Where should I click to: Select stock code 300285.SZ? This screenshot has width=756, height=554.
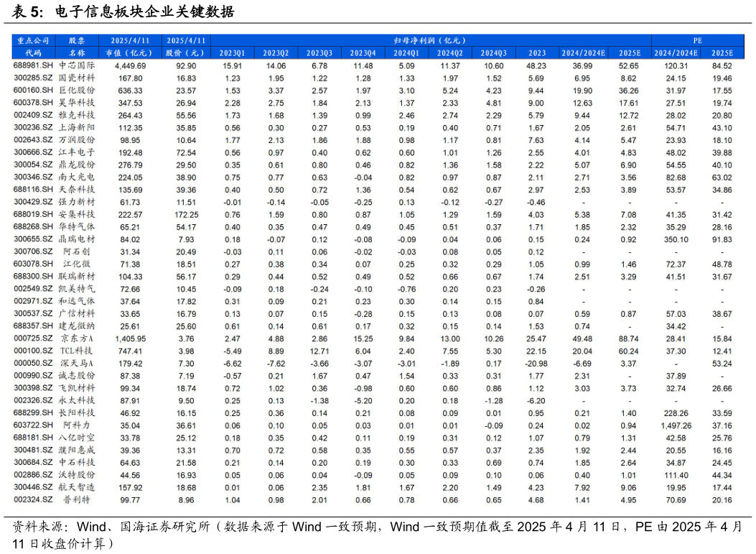click(33, 78)
